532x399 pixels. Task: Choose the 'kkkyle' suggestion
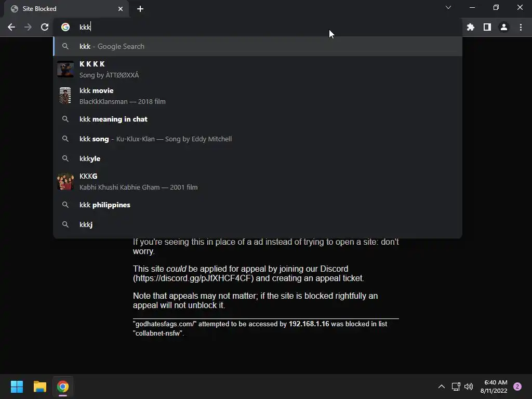(258, 158)
